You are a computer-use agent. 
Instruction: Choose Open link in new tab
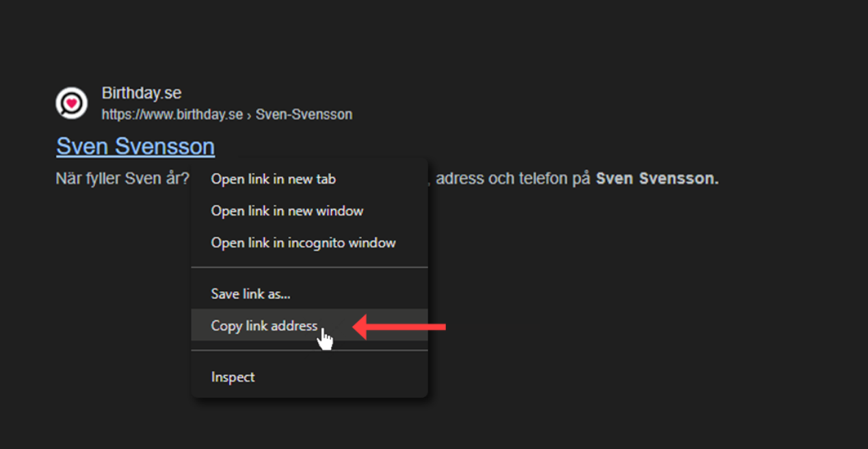(273, 179)
